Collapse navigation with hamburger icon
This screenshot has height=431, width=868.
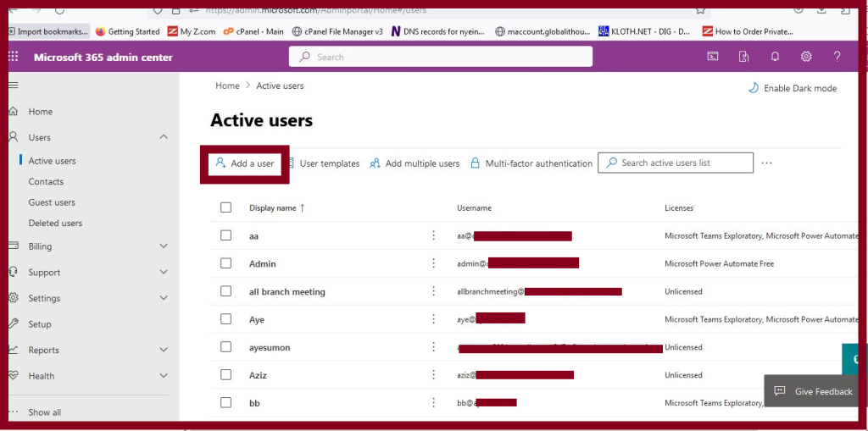pos(14,86)
